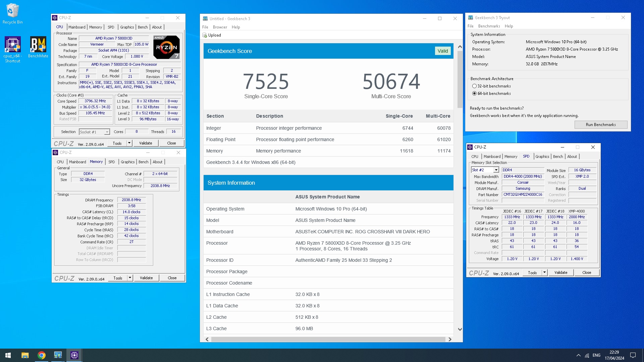The width and height of the screenshot is (644, 362).
Task: Open the Bench tab in top-left CPU-Z
Action: click(143, 27)
